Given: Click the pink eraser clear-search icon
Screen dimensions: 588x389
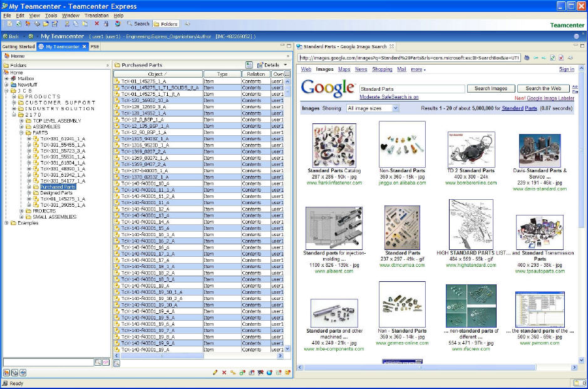Looking at the screenshot, I should pos(106,362).
